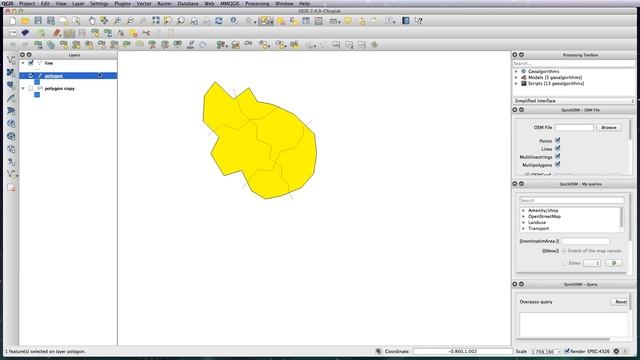Click the OSM File path input field
Viewport: 640px width, 360px height.
574,128
